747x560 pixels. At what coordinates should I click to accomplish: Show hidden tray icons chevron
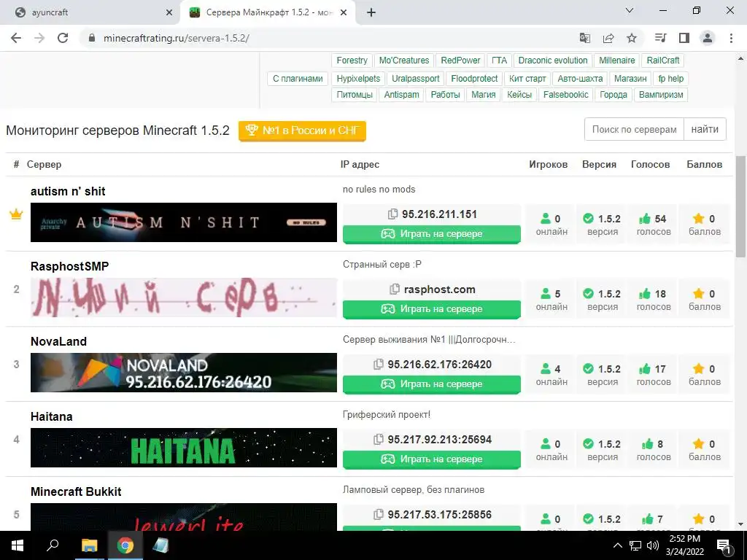617,545
